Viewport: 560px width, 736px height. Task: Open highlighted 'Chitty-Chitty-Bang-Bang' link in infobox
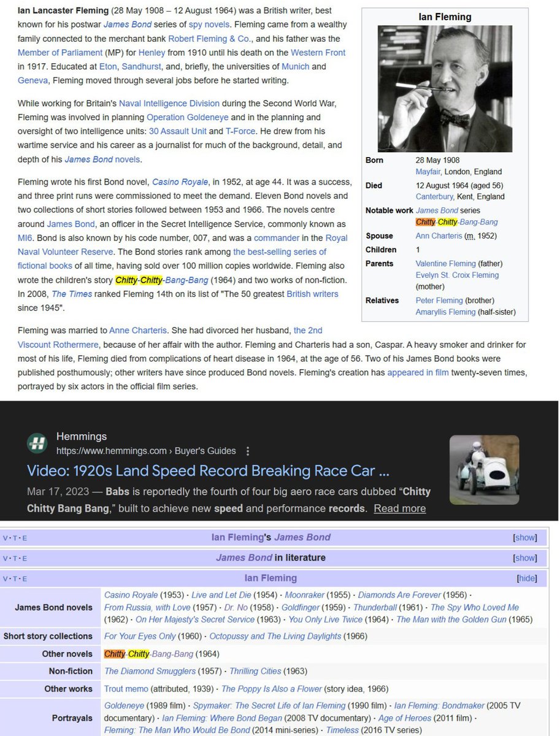[457, 222]
